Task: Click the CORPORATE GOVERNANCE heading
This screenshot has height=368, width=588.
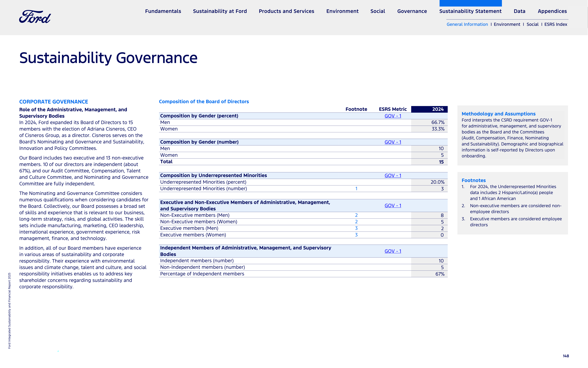Action: pyautogui.click(x=53, y=102)
